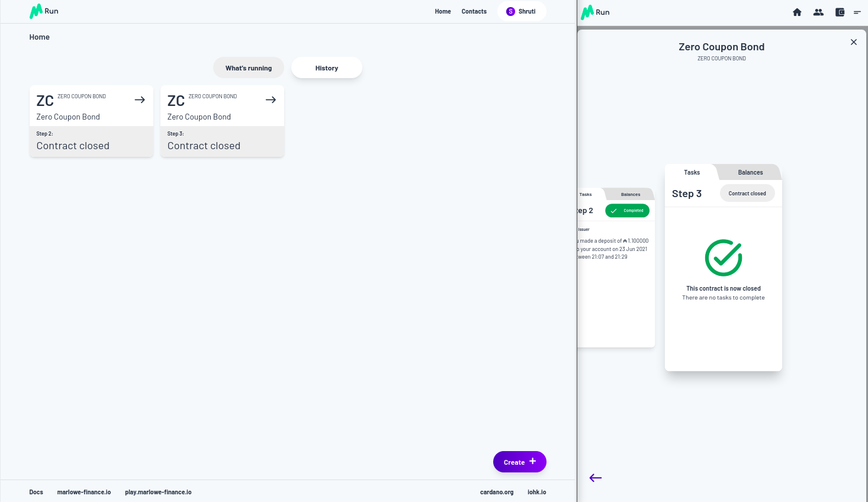
Task: Go to Contacts in top navigation
Action: 474,11
